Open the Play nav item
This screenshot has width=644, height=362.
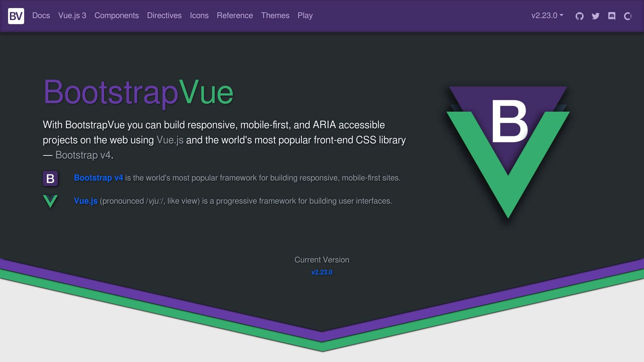305,15
